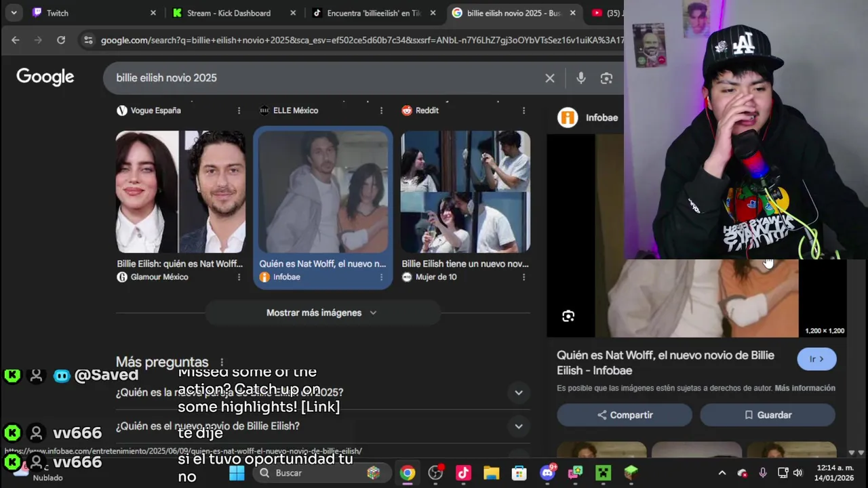Open ELLE México result options menu
868x488 pixels.
(x=381, y=110)
